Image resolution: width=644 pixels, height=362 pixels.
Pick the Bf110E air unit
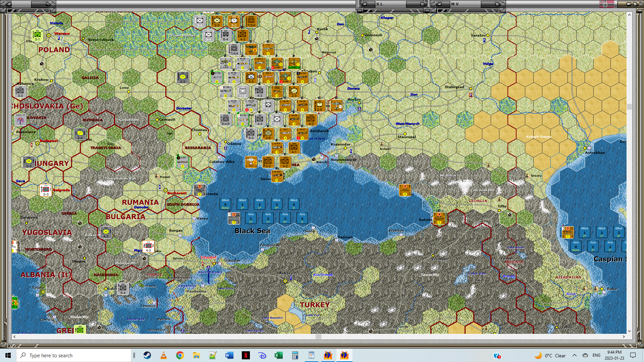(x=226, y=92)
